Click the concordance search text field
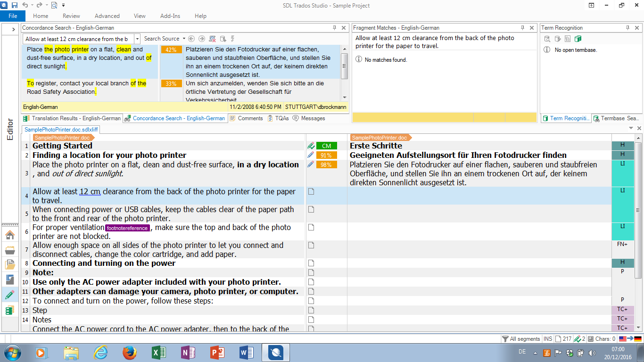 click(78, 39)
